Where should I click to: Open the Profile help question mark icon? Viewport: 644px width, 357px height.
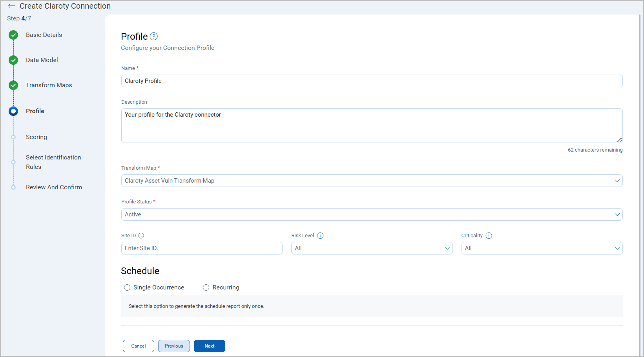(x=154, y=37)
